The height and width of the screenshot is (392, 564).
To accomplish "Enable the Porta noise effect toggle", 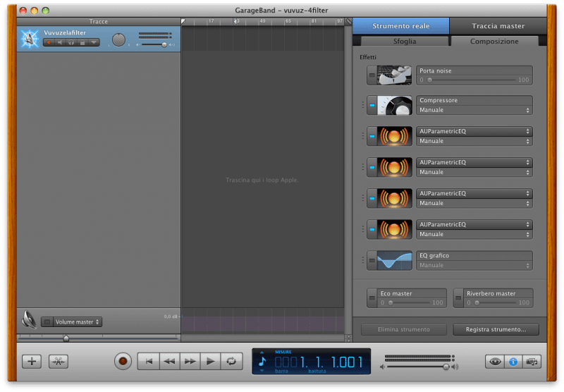I will pos(372,75).
